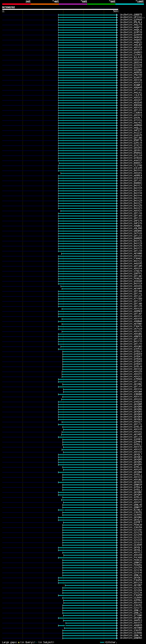Select hit label UniRef100_Q8WKS0

click(131, 563)
